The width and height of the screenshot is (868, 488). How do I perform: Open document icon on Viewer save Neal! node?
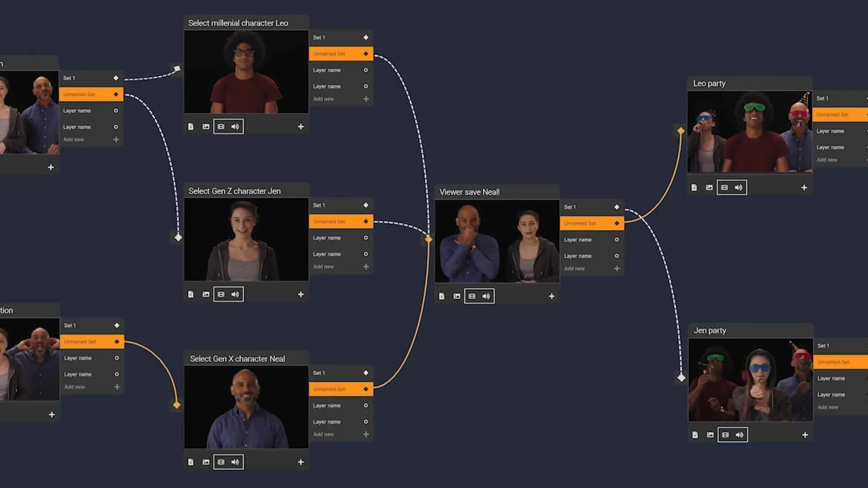[x=442, y=296]
